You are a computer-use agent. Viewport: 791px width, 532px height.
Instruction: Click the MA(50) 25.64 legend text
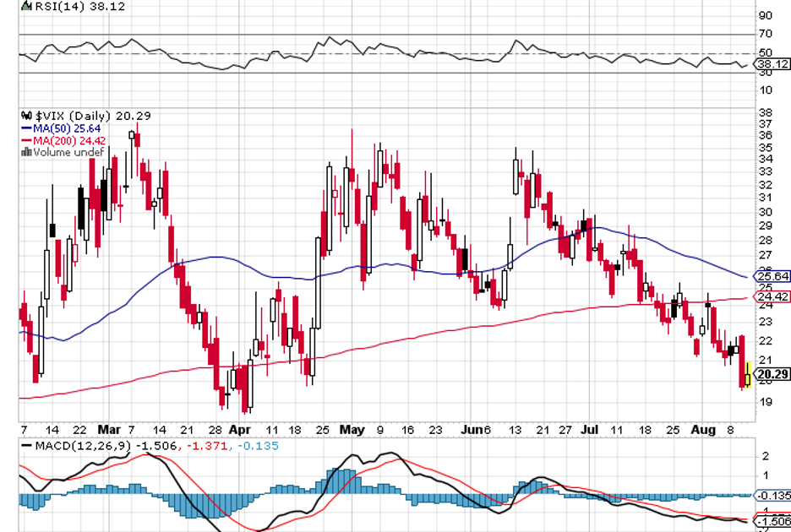tap(66, 128)
